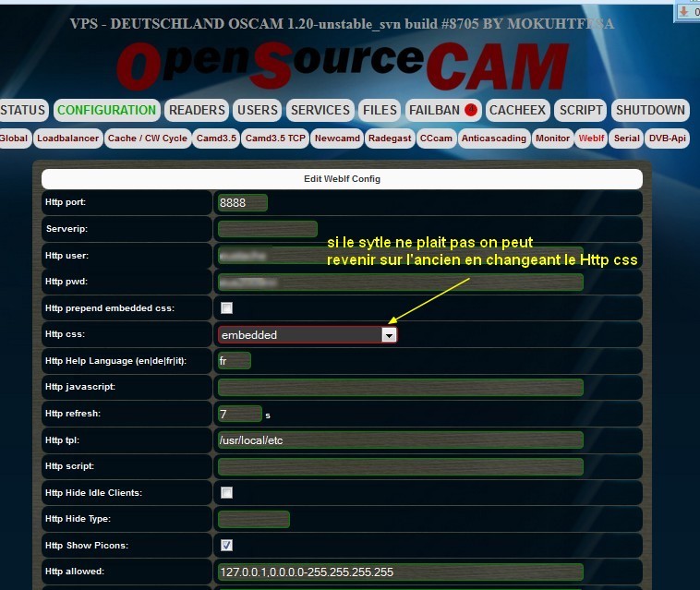Screen dimensions: 700x590
Task: Uncheck Http Show Picons checkbox
Action: coord(227,546)
